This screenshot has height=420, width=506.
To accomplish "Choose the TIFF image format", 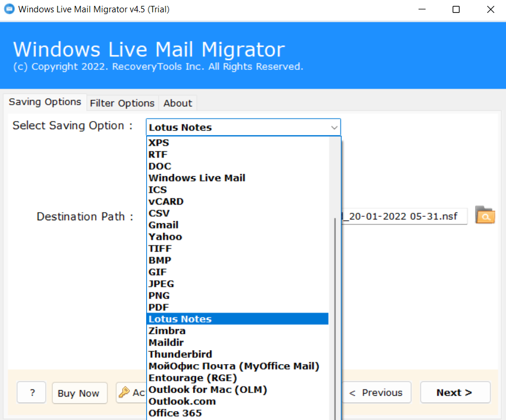I will pos(238,248).
